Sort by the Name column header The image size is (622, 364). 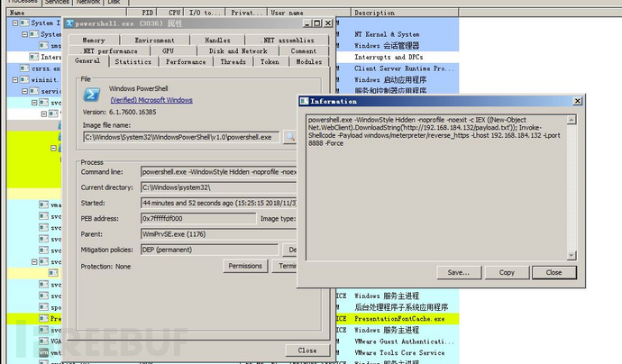point(66,13)
